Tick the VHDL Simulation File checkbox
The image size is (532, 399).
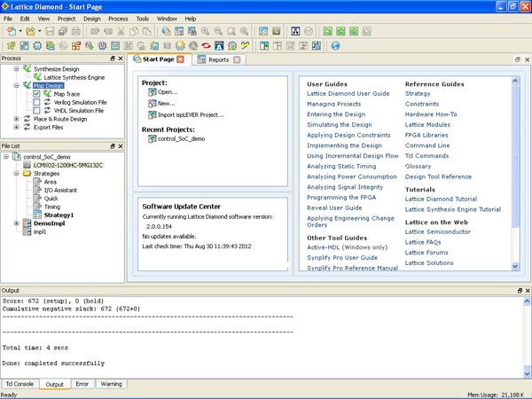pyautogui.click(x=36, y=111)
